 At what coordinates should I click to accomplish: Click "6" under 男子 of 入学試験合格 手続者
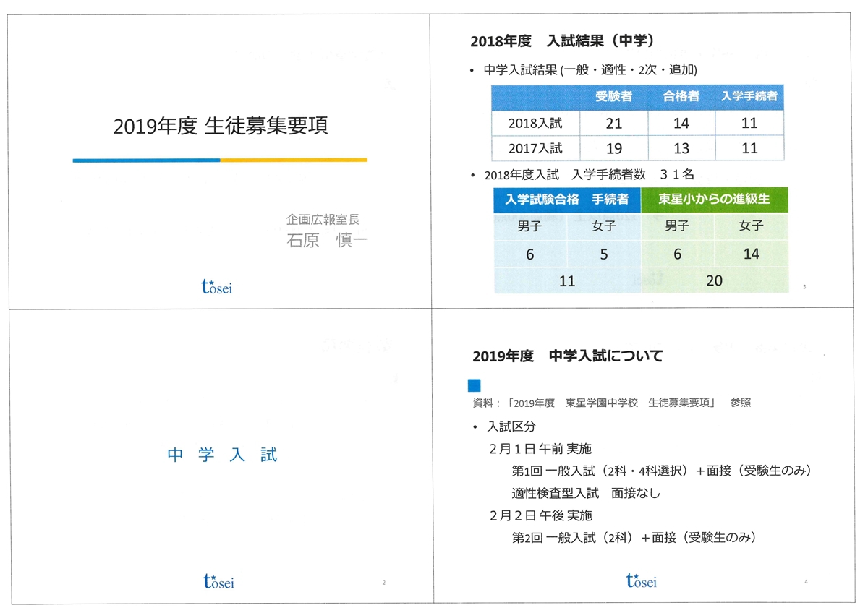(x=529, y=254)
